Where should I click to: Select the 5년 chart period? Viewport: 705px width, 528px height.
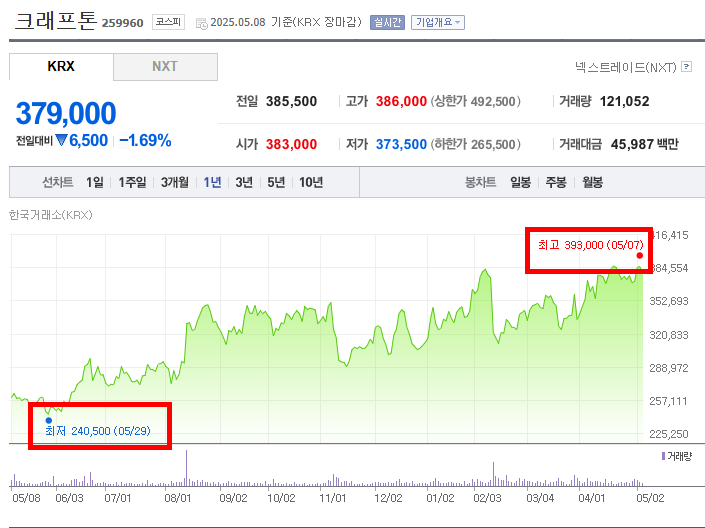[x=276, y=182]
